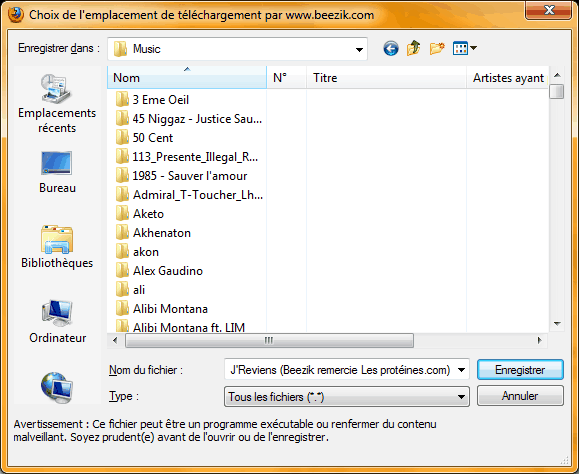Click the Enregistrer button

tap(520, 370)
